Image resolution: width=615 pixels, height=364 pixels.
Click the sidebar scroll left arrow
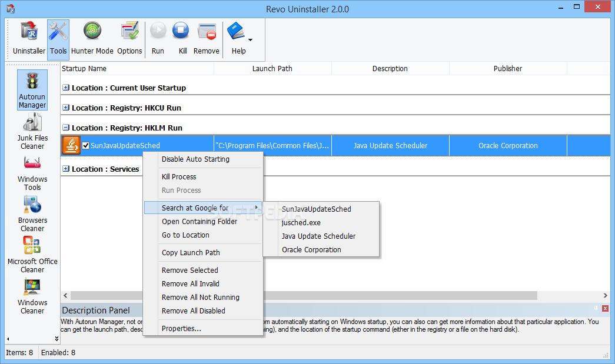pyautogui.click(x=8, y=339)
